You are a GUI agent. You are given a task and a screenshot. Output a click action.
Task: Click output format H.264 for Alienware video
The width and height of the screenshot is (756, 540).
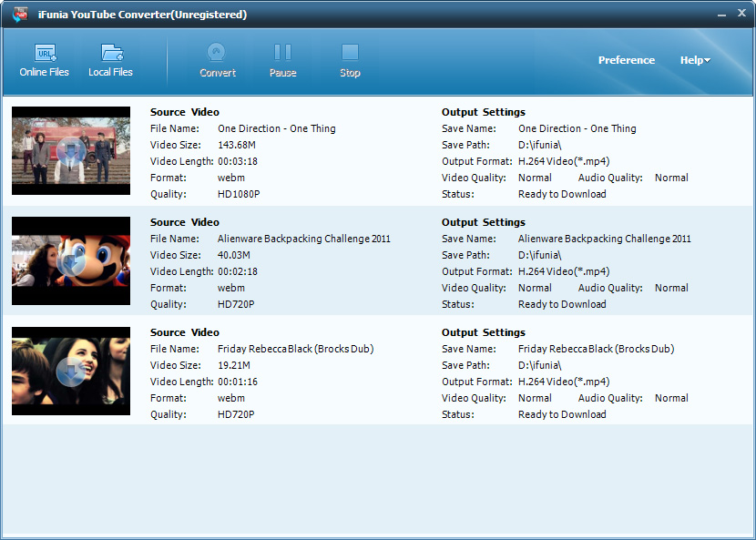click(564, 272)
